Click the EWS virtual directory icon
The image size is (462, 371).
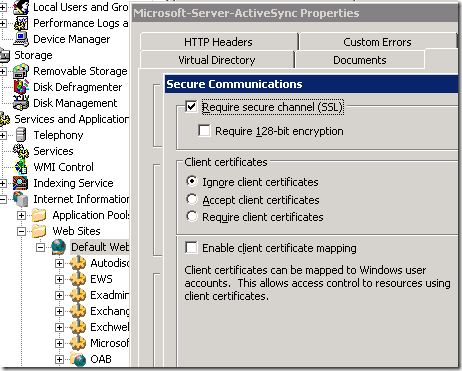pos(78,279)
